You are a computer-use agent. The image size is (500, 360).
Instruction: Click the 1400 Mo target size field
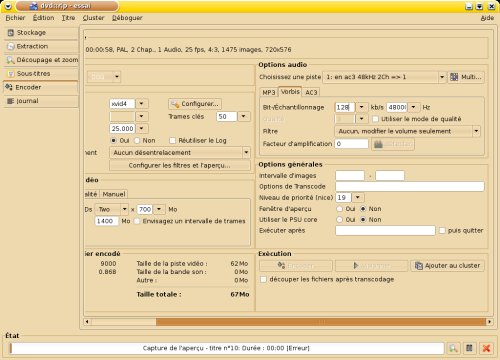click(107, 221)
